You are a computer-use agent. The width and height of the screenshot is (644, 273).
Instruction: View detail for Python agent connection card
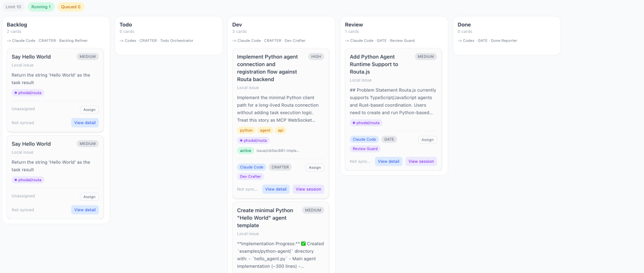click(276, 190)
